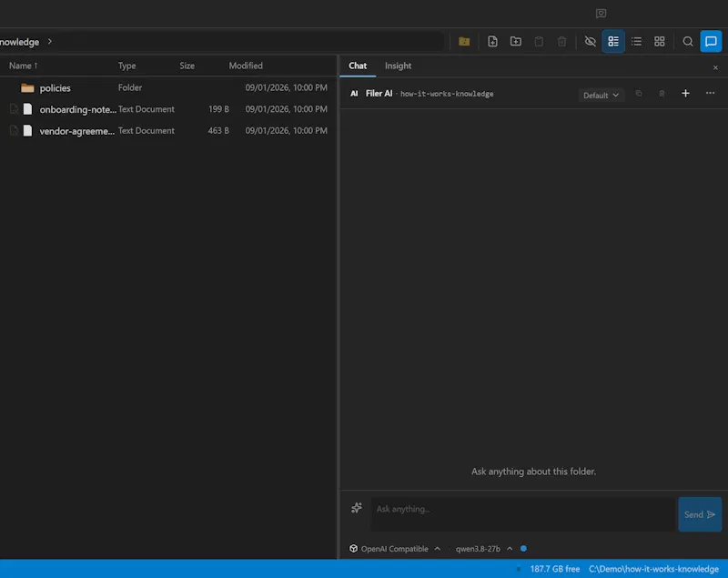Click the how-it-works-knowledge label in chat header
The image size is (728, 578).
(447, 94)
